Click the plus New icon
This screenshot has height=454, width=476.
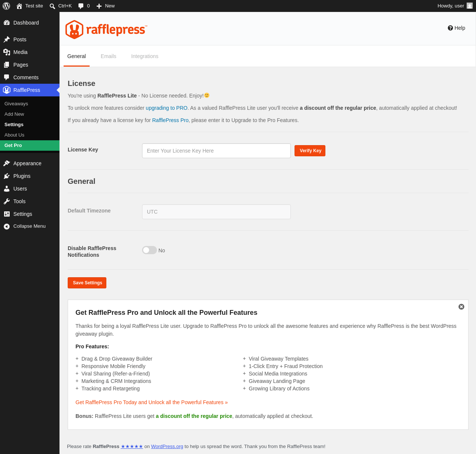pos(99,6)
